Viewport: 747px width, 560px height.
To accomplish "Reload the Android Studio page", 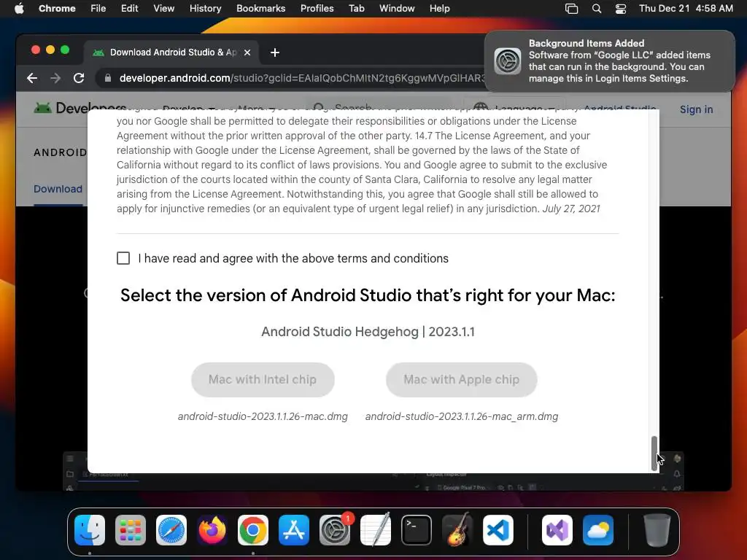I will click(79, 78).
